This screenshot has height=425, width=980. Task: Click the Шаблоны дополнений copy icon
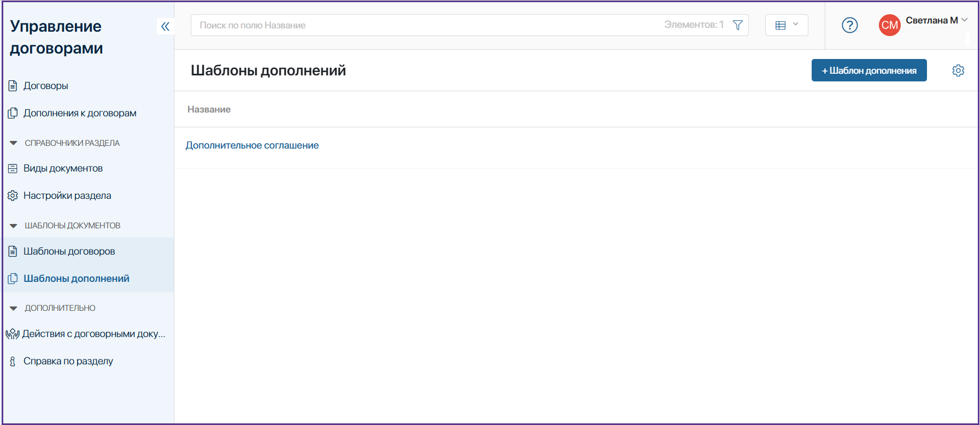[13, 279]
